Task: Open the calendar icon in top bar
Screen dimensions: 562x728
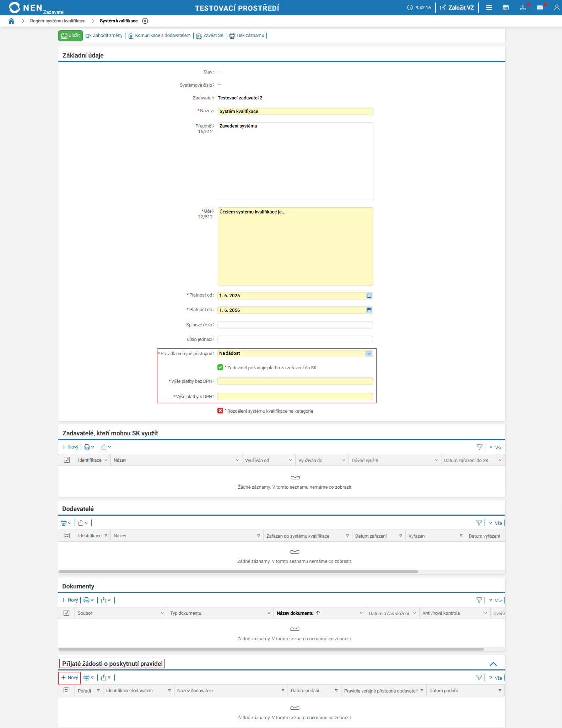Action: (x=506, y=7)
